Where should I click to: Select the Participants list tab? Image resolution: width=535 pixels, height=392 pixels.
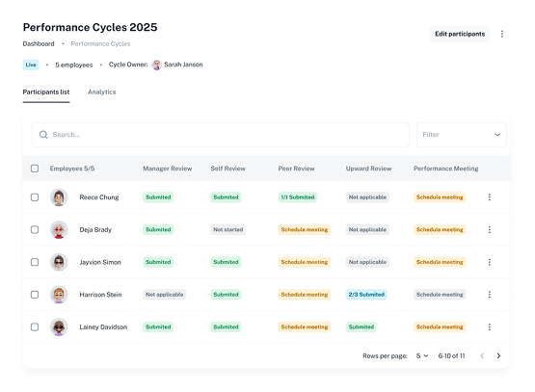46,92
